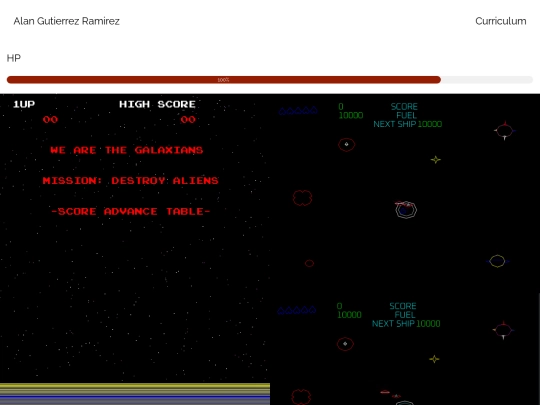The image size is (540, 405).
Task: Click the page's vertical scrollbar
Action: coord(538,349)
